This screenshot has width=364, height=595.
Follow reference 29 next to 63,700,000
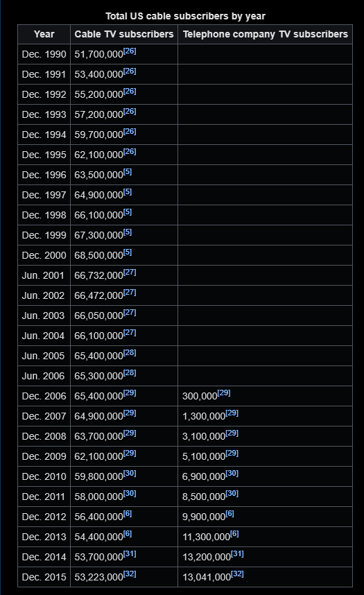(x=130, y=433)
